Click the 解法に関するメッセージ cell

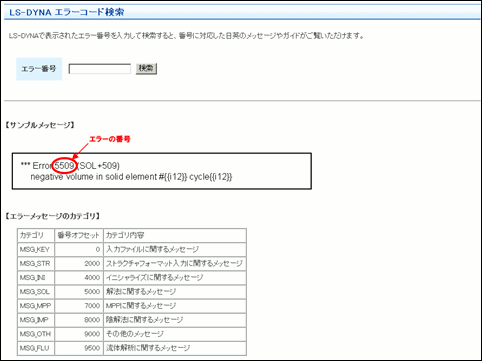coord(175,292)
